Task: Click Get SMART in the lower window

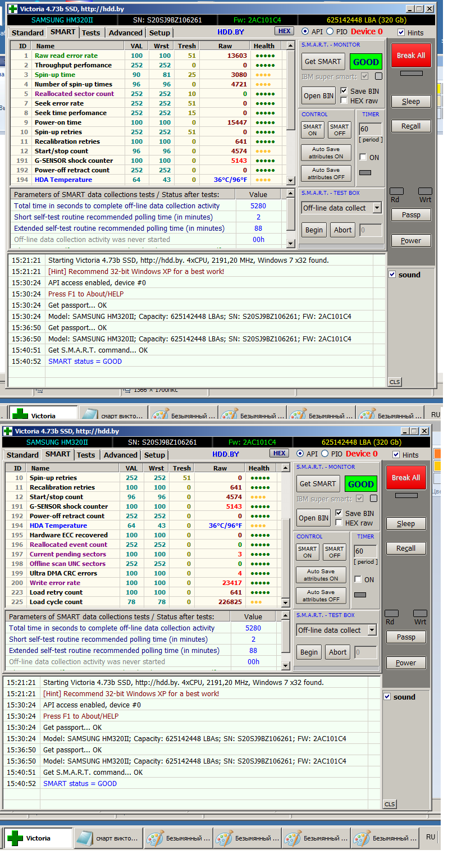Action: click(317, 484)
